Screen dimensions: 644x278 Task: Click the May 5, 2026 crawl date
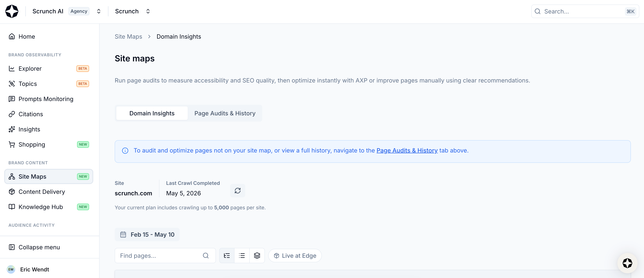click(x=184, y=193)
